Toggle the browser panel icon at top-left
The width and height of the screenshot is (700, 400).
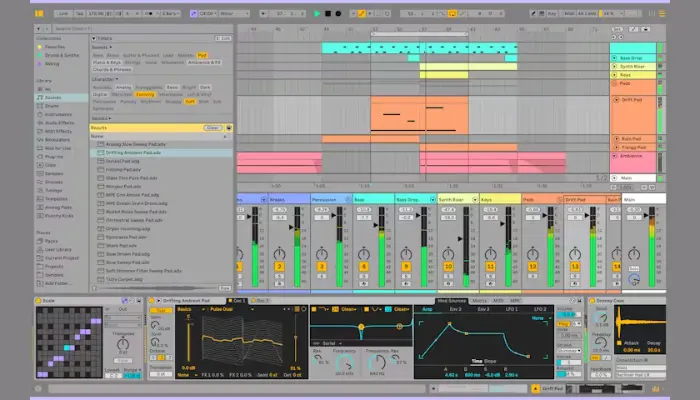pos(39,13)
